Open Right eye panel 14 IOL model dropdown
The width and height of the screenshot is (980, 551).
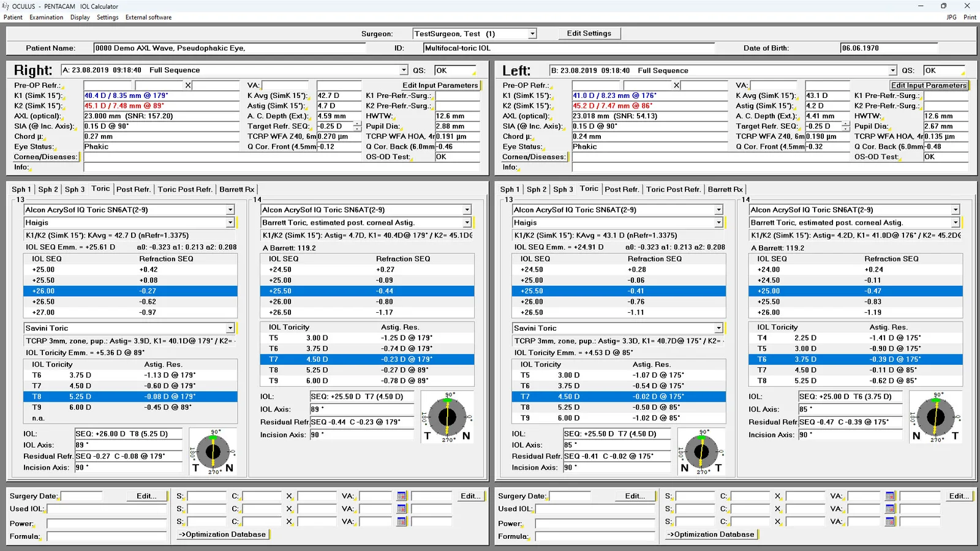467,209
